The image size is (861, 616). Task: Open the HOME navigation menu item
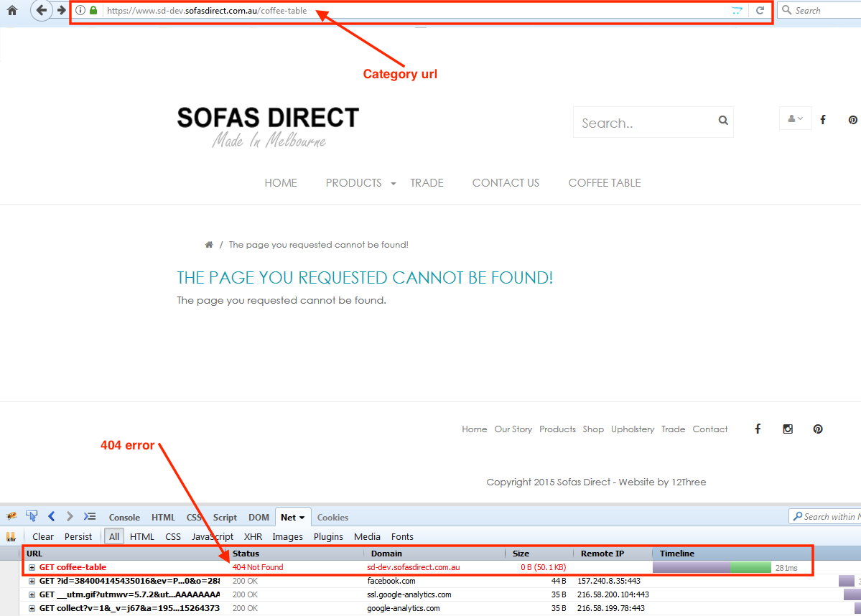tap(281, 183)
